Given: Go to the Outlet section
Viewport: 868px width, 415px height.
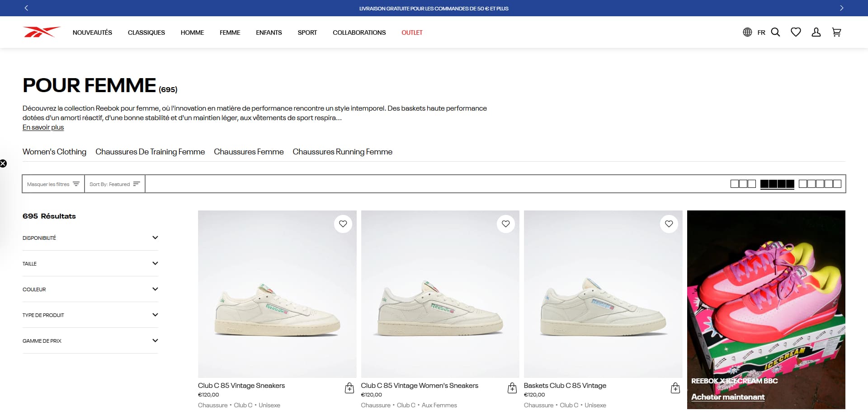Looking at the screenshot, I should (x=412, y=33).
